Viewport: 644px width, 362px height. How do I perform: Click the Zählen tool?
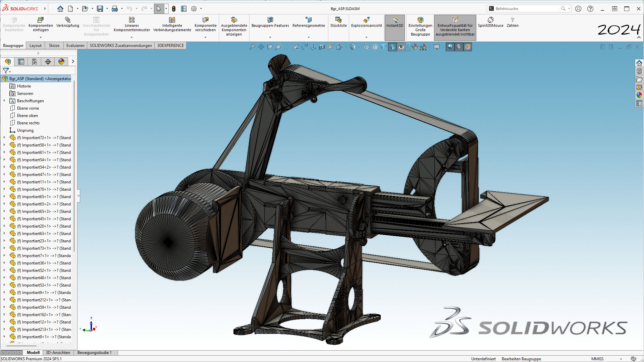point(513,22)
